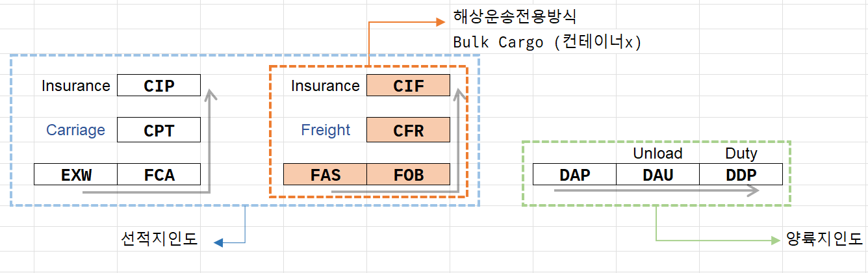Screen dimensions: 868x273
Task: Select the CIP cell
Action: tap(159, 86)
